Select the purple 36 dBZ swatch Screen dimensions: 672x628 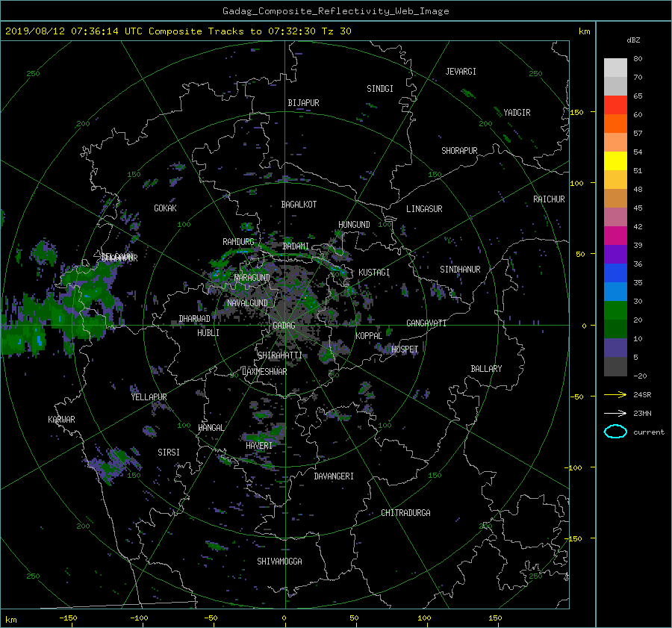click(615, 254)
